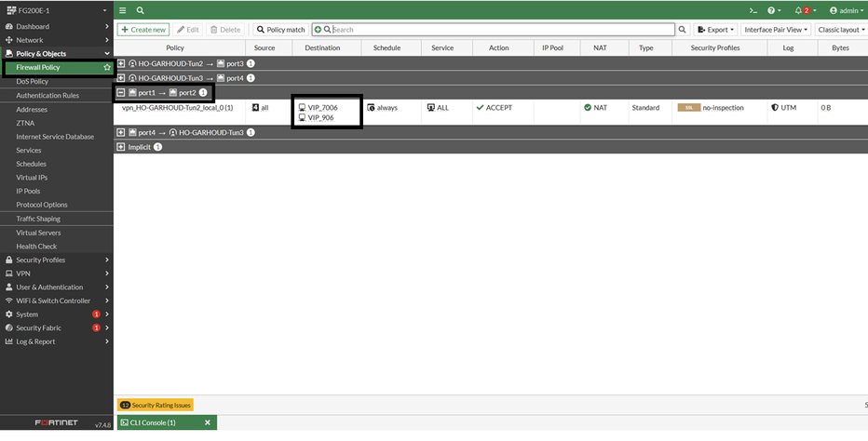Open the FG200E-1 device dropdown
This screenshot has width=868, height=441.
[x=57, y=10]
